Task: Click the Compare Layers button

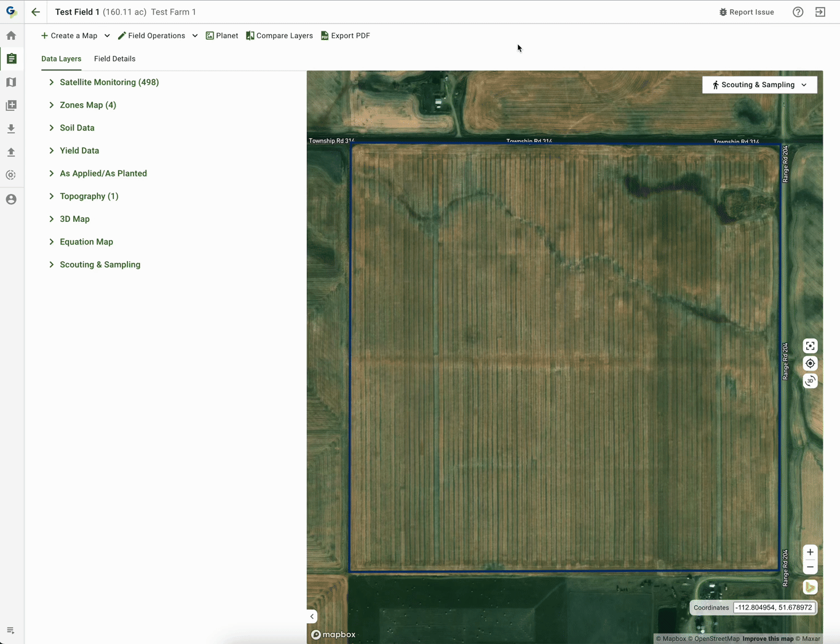Action: point(279,36)
